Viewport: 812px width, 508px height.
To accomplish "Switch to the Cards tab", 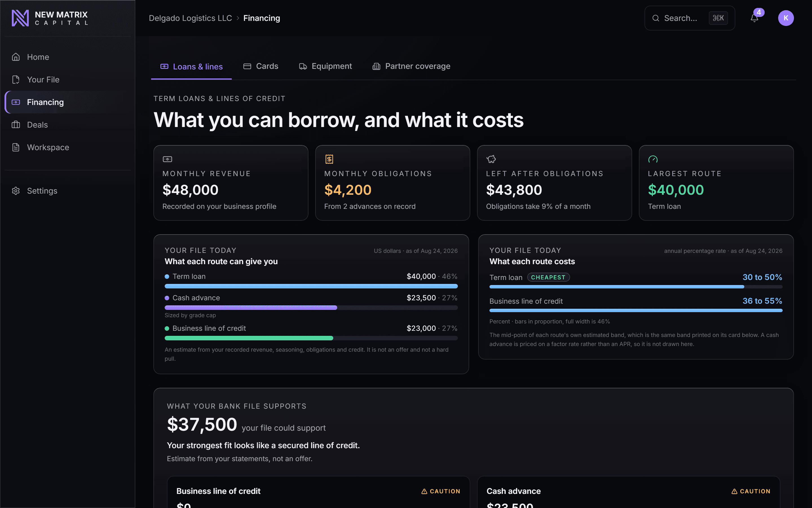I will point(261,66).
